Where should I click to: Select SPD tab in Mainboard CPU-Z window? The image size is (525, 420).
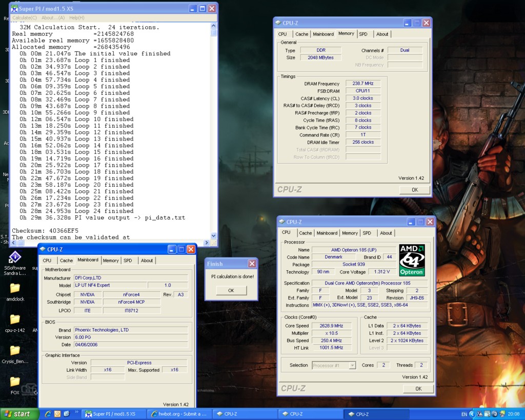(128, 261)
